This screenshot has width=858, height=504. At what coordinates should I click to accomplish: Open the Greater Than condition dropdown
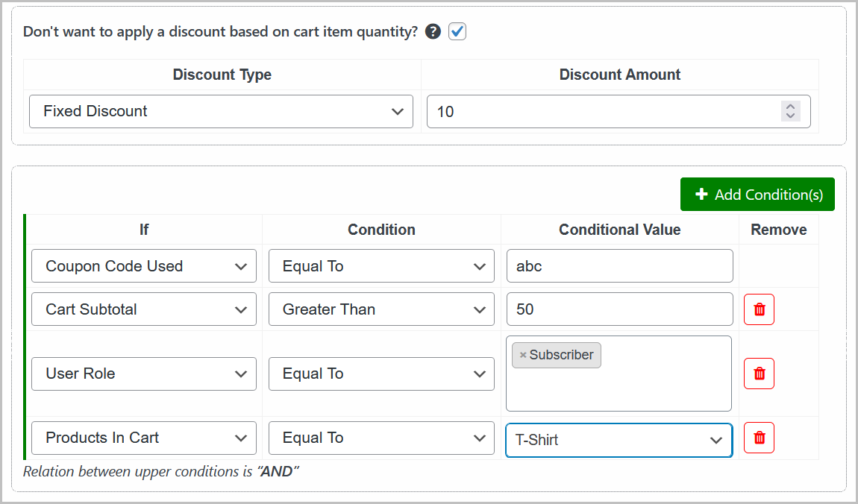pos(381,309)
